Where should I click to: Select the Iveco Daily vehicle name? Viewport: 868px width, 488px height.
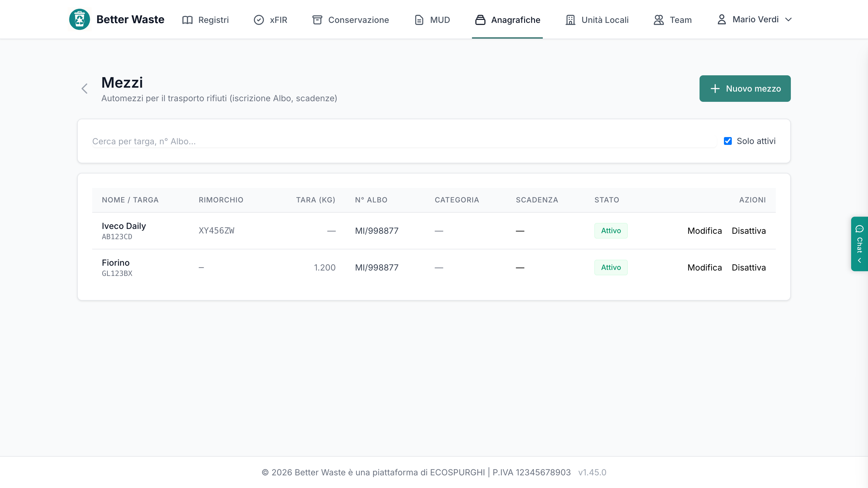[124, 226]
